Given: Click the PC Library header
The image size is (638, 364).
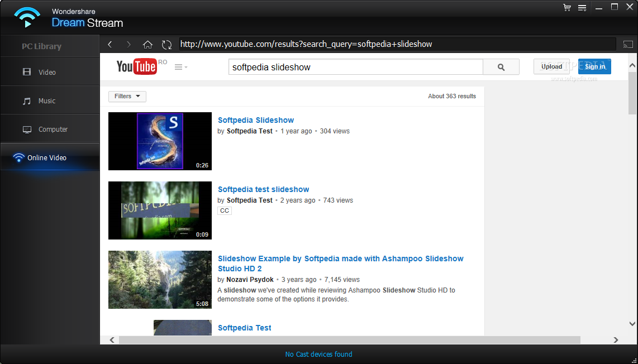Looking at the screenshot, I should click(x=41, y=46).
